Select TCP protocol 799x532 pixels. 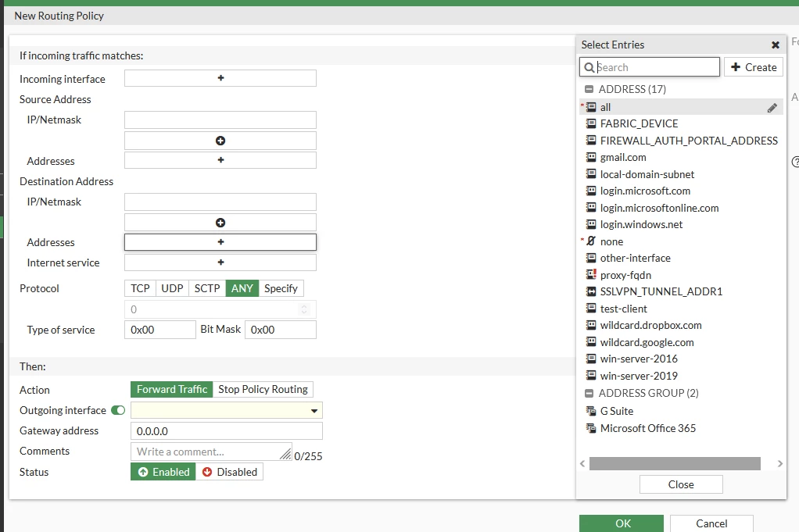140,288
